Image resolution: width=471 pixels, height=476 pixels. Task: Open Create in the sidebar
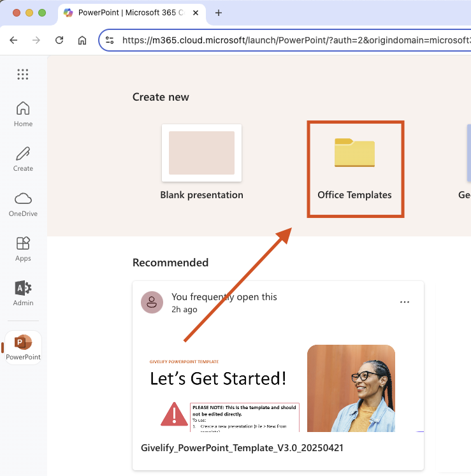coord(23,159)
